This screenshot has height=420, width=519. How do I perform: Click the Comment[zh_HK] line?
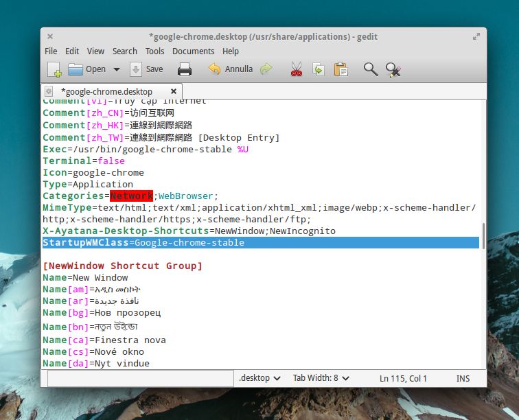(117, 125)
